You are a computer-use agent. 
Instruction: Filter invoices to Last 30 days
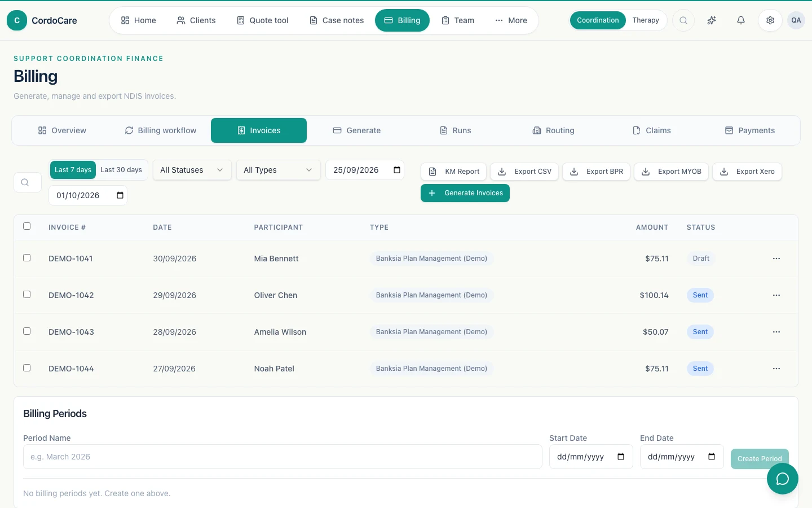[121, 170]
